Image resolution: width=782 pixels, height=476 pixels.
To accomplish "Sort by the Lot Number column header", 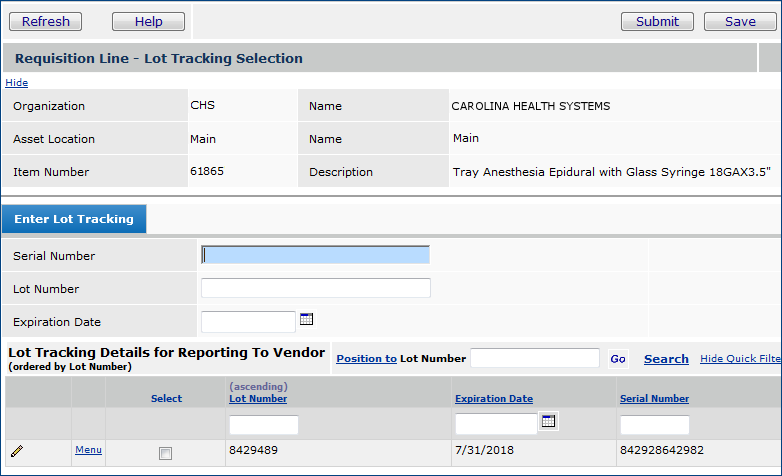I will coord(258,399).
